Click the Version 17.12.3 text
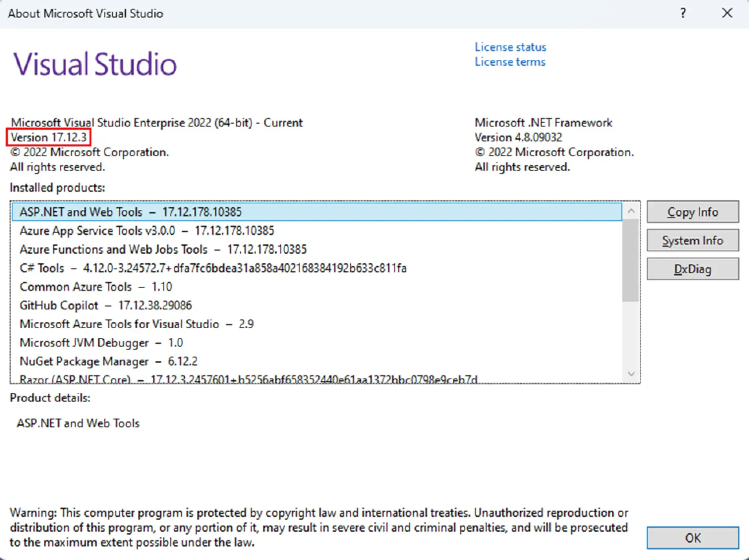Viewport: 749px width, 560px height. pos(48,137)
